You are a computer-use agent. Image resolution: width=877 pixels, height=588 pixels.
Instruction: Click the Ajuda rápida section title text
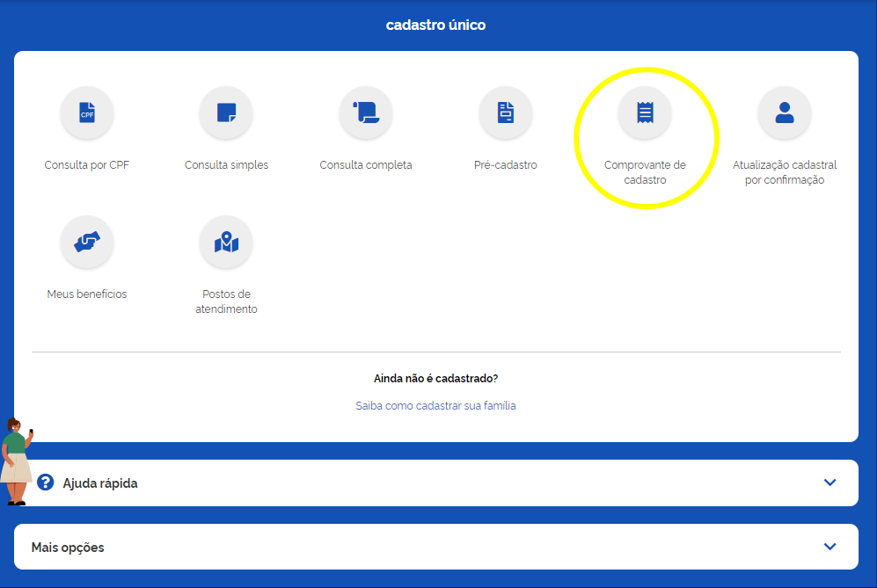click(x=99, y=483)
